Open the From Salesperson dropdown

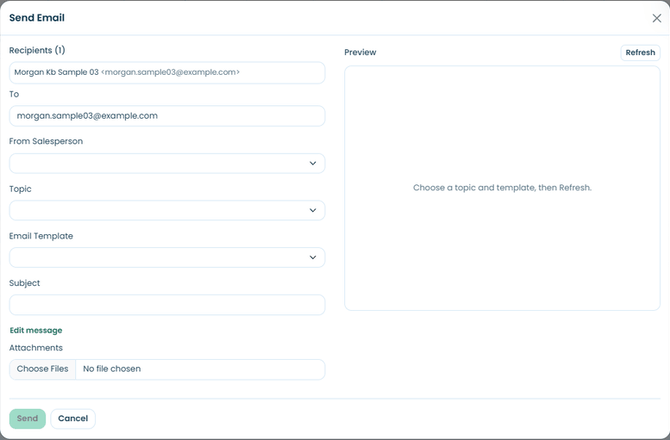pyautogui.click(x=167, y=163)
